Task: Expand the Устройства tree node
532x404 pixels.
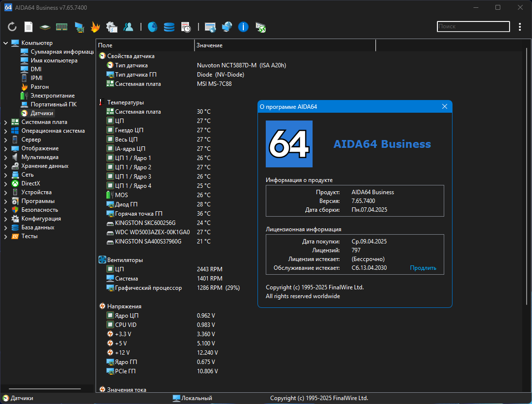Action: pos(6,193)
